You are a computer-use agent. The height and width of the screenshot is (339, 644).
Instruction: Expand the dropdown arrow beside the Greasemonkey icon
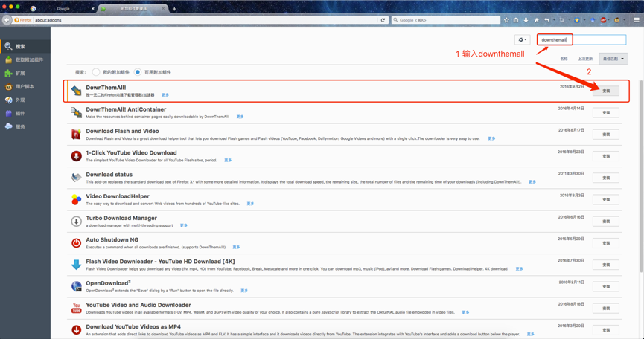click(624, 19)
